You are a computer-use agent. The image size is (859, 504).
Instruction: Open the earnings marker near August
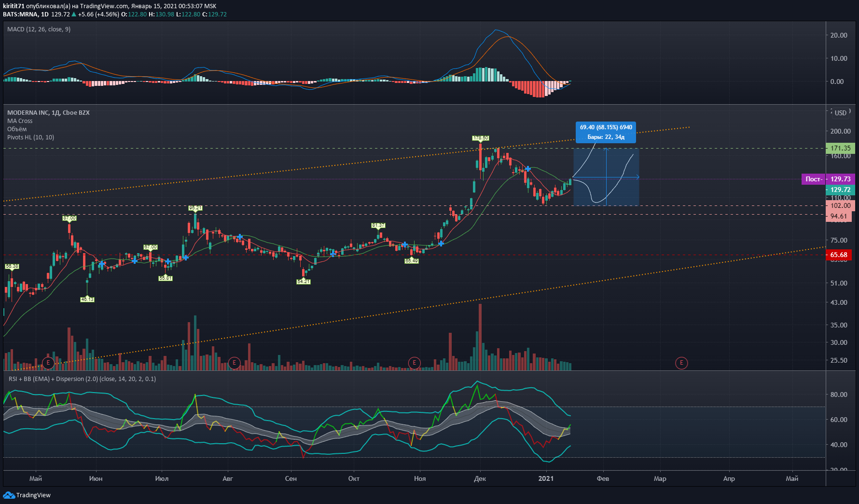(x=234, y=363)
